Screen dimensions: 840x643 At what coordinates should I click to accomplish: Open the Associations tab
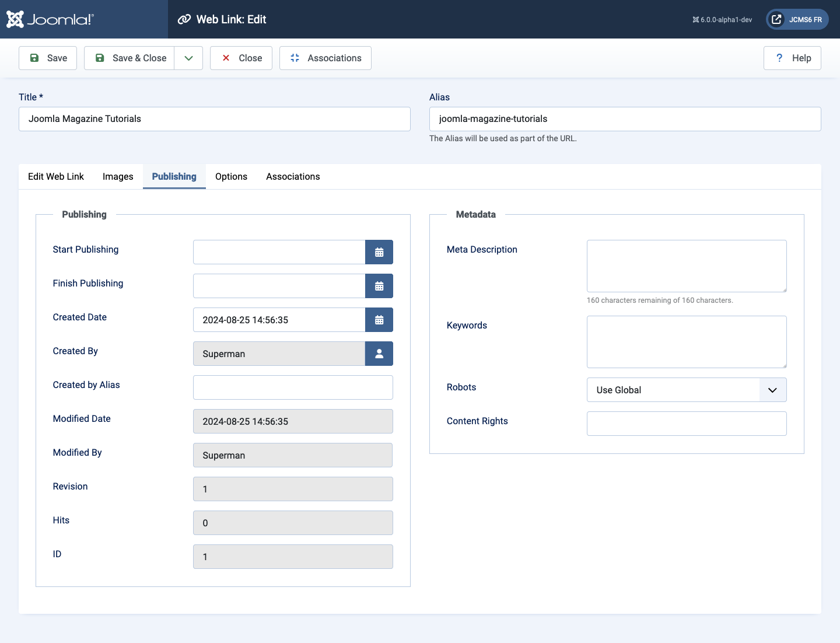(x=293, y=176)
